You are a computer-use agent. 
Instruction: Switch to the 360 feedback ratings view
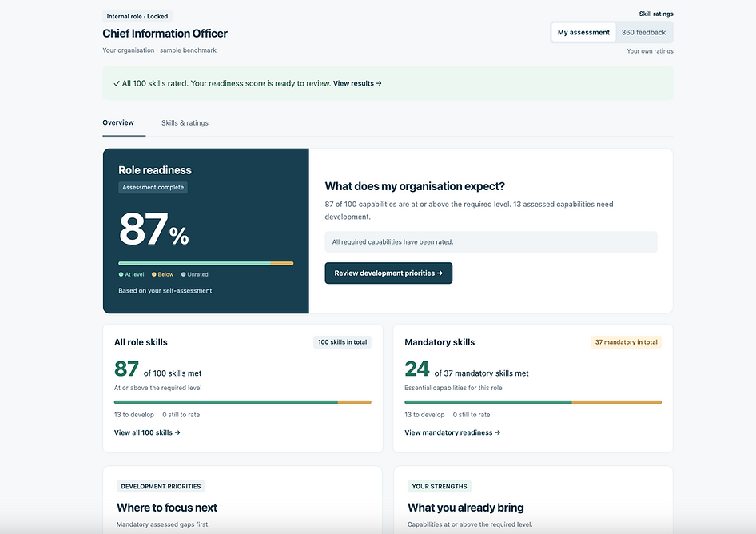click(643, 32)
